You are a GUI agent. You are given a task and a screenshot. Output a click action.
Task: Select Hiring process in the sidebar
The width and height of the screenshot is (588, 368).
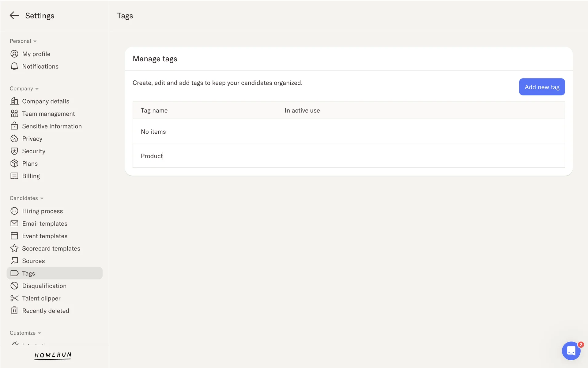pyautogui.click(x=42, y=211)
